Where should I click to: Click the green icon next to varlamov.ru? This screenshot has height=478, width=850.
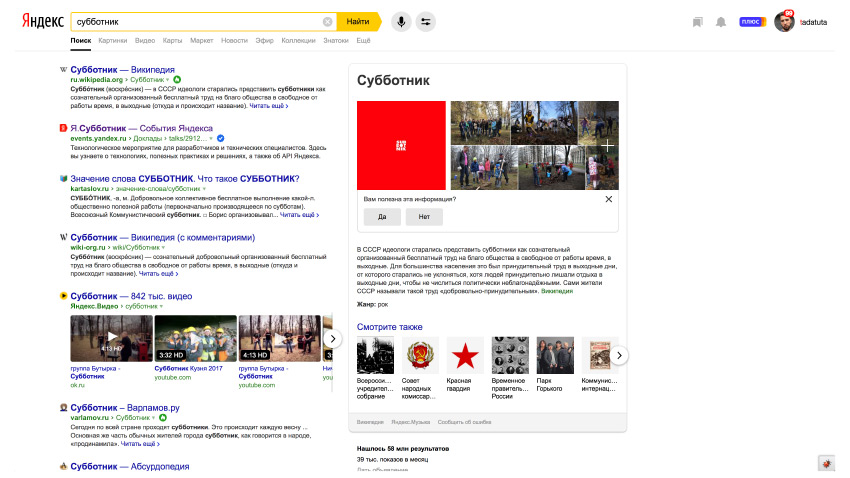click(x=163, y=418)
